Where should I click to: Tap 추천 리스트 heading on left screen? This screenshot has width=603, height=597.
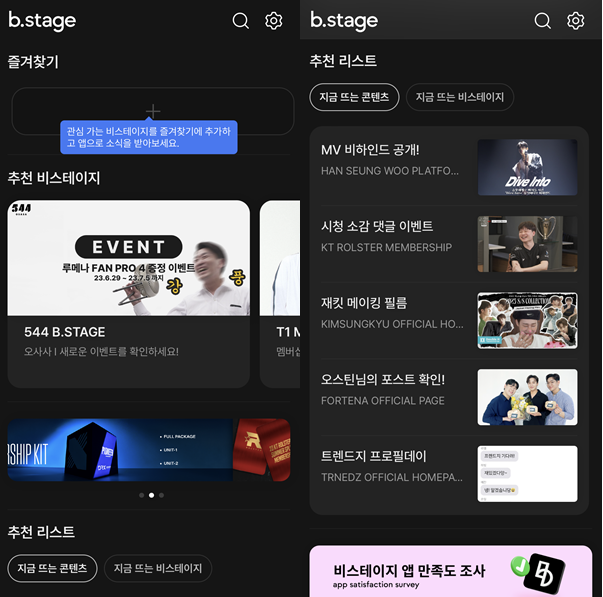[x=41, y=532]
